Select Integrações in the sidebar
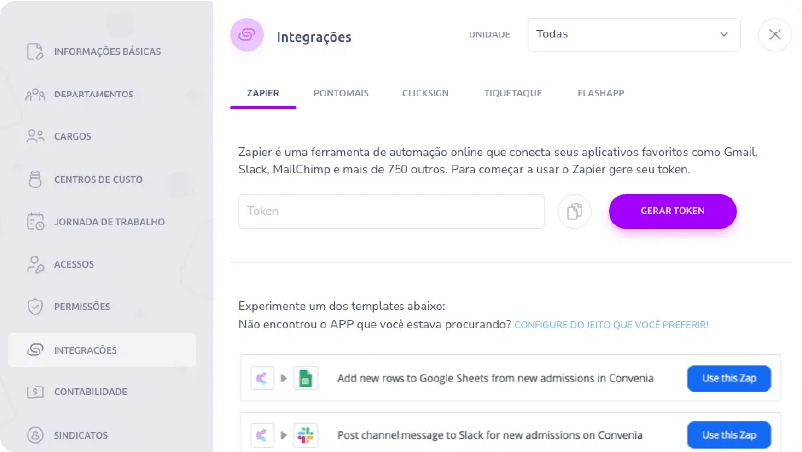802x452 pixels. (x=102, y=350)
